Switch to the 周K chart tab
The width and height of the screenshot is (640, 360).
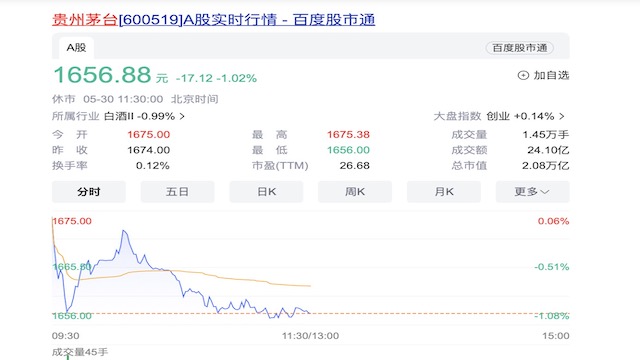click(x=355, y=192)
